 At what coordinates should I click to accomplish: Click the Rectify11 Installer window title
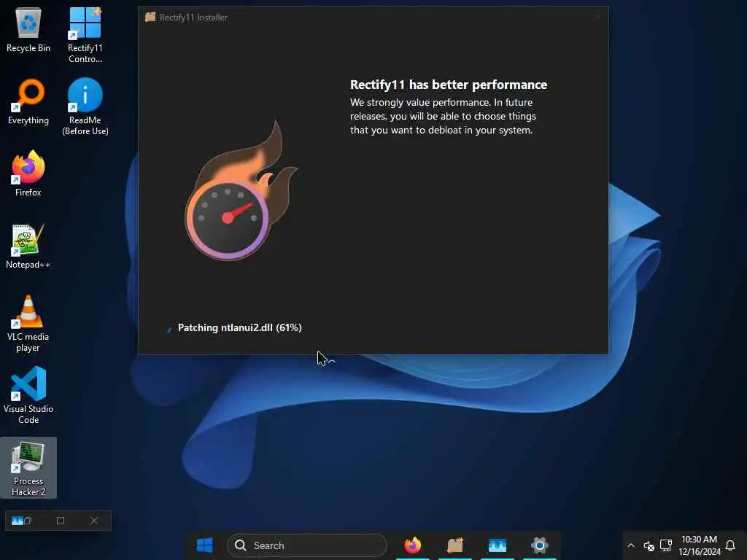193,17
